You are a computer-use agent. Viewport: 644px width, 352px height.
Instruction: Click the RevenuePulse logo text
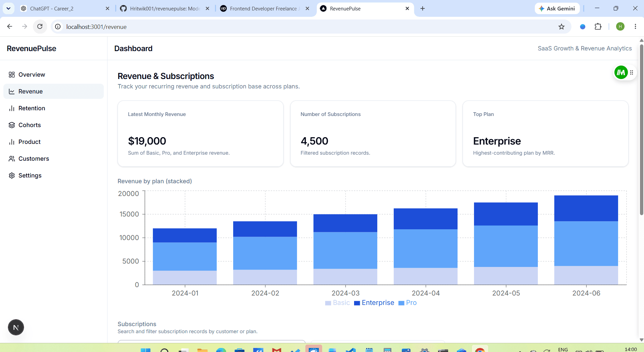(32, 48)
